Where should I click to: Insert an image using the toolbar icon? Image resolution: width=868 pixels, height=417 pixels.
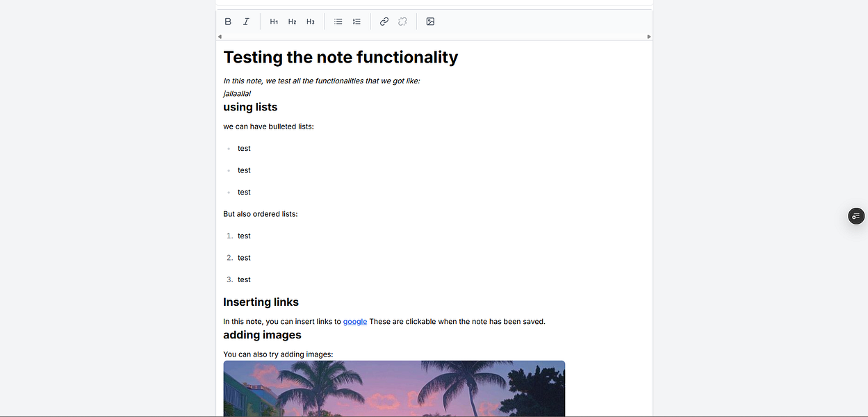430,22
